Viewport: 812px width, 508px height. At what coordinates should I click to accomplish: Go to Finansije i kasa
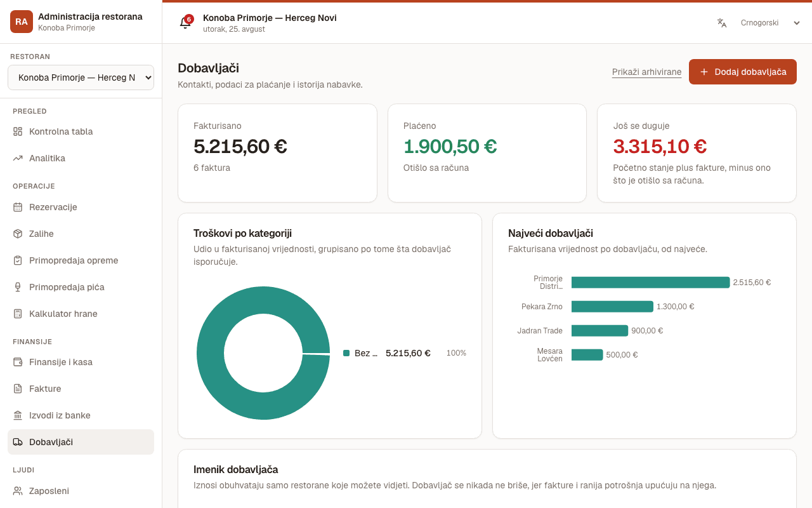point(81,362)
